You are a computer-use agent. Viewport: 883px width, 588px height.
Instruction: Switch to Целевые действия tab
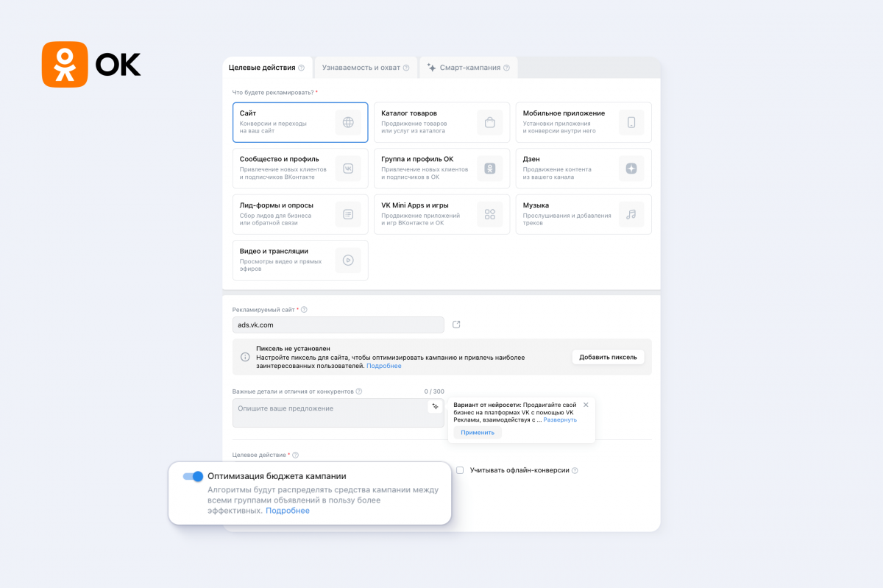click(x=267, y=68)
